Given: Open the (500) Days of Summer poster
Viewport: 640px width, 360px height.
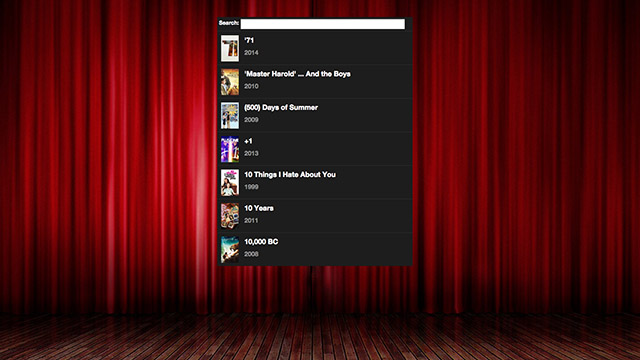Looking at the screenshot, I should (x=230, y=116).
